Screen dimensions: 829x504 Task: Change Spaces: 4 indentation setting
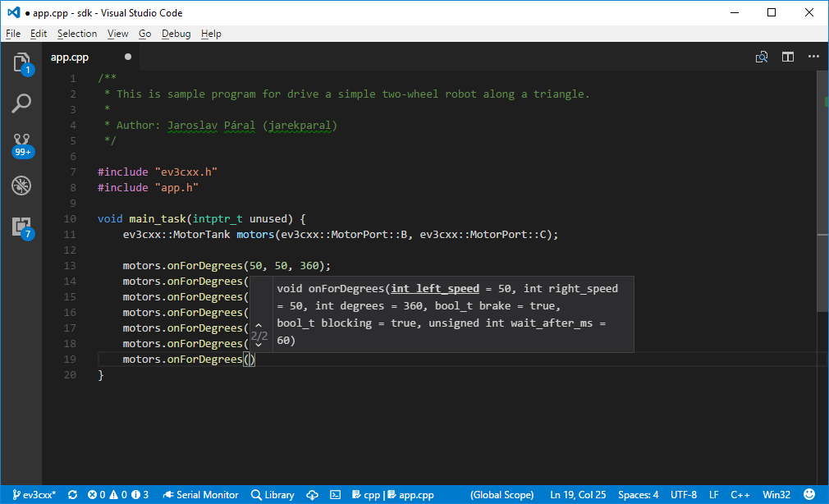[x=638, y=495]
